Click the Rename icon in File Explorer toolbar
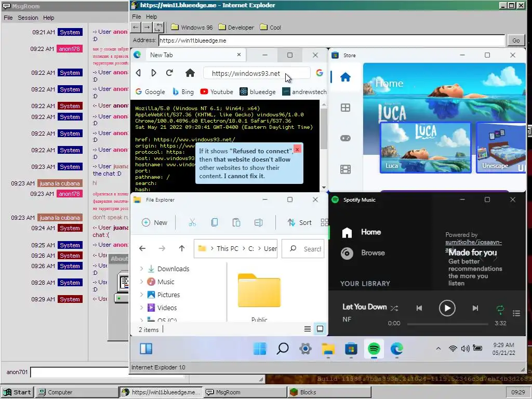 [x=259, y=222]
